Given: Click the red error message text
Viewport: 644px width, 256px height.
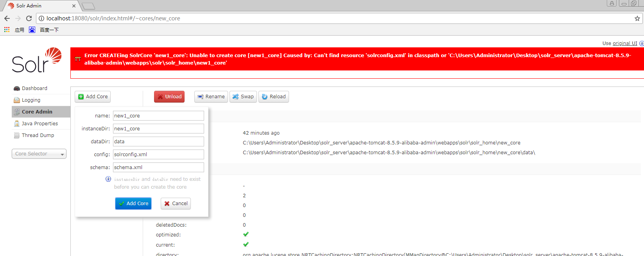Looking at the screenshot, I should [358, 59].
